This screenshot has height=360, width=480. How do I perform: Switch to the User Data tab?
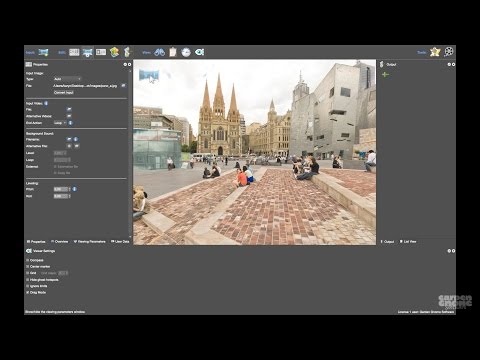tap(120, 242)
